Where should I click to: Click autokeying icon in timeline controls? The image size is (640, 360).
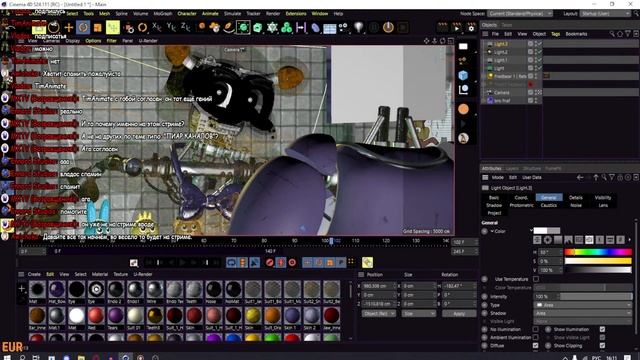point(281,262)
